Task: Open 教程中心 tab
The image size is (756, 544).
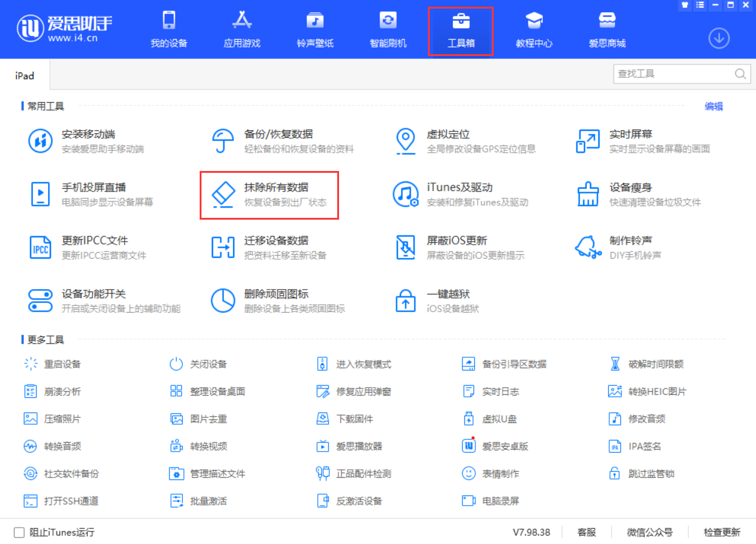Action: (534, 29)
